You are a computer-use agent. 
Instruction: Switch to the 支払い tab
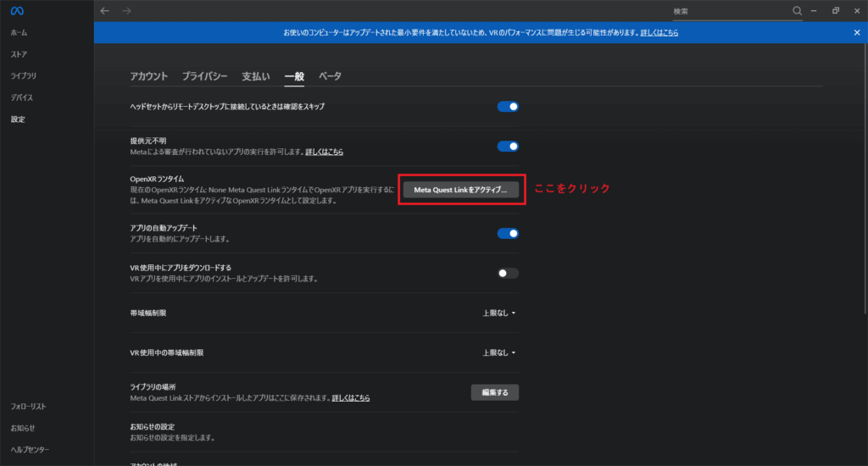[x=256, y=76]
